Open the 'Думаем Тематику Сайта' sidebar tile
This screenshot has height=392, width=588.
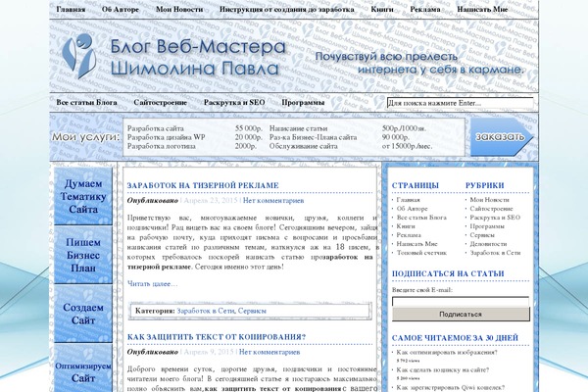point(83,196)
